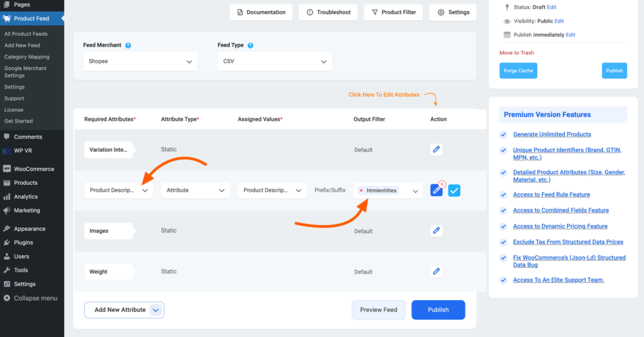Open Access to Feed Rule Feature link
644x337 pixels.
coord(552,195)
